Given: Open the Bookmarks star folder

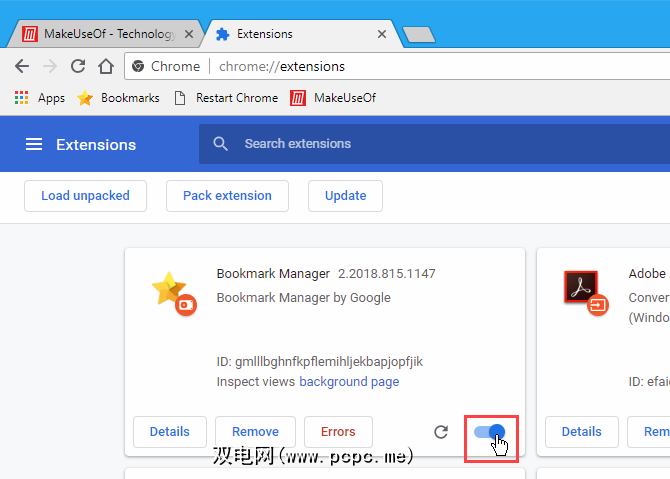Looking at the screenshot, I should pyautogui.click(x=118, y=98).
